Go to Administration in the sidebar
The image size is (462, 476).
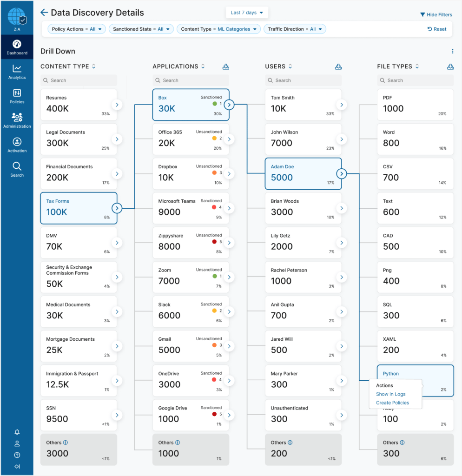click(x=17, y=120)
